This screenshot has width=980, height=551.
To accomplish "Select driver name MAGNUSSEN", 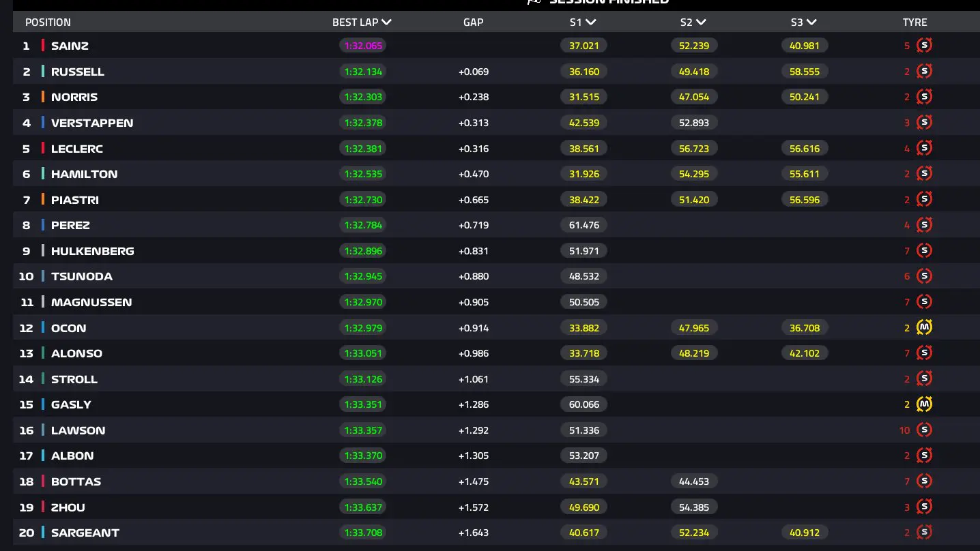I will coord(91,302).
